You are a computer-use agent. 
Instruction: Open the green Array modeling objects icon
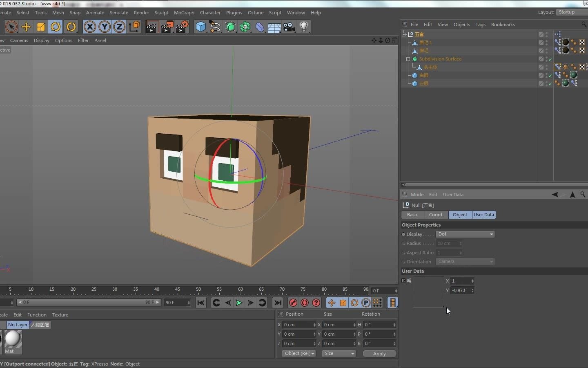pos(245,27)
